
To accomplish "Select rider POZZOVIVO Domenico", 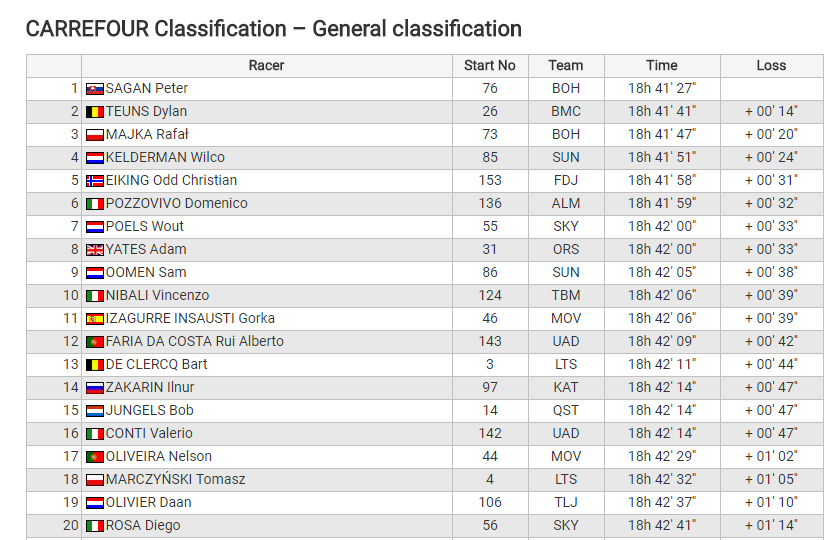I will [x=176, y=203].
